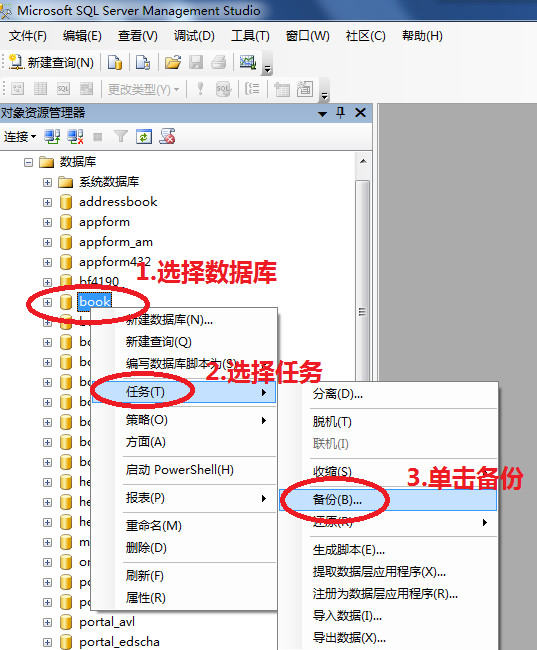537x650 pixels.
Task: Click the Connect Object Explorer icon
Action: (x=52, y=136)
